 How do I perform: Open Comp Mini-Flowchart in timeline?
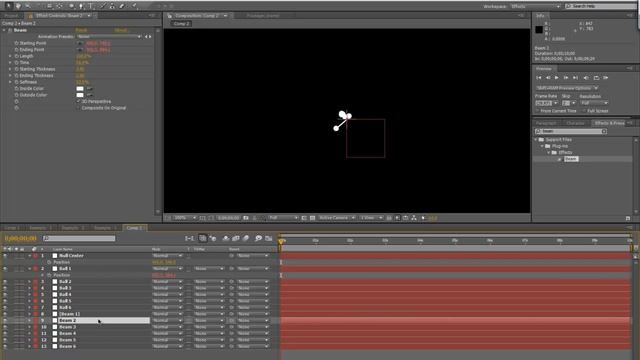[x=189, y=238]
